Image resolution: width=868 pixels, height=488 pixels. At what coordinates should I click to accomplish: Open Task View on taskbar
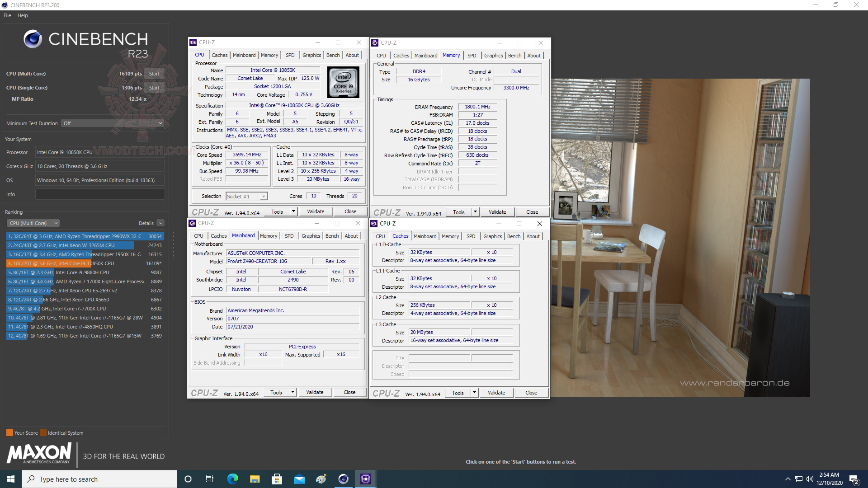(210, 479)
